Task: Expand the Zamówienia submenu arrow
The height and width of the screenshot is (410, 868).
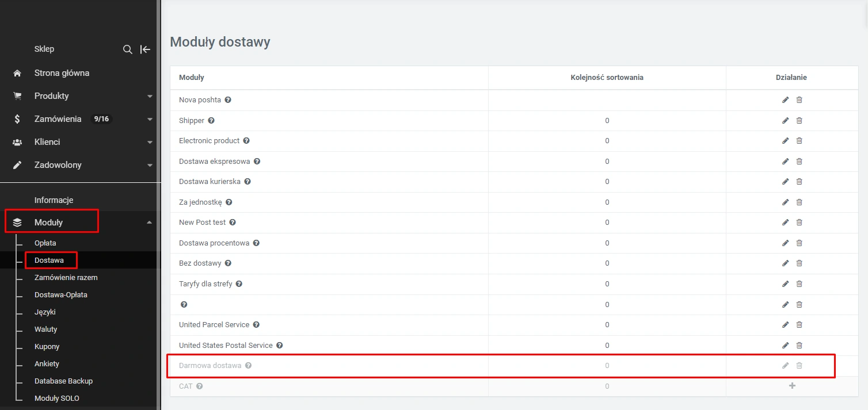Action: point(150,119)
